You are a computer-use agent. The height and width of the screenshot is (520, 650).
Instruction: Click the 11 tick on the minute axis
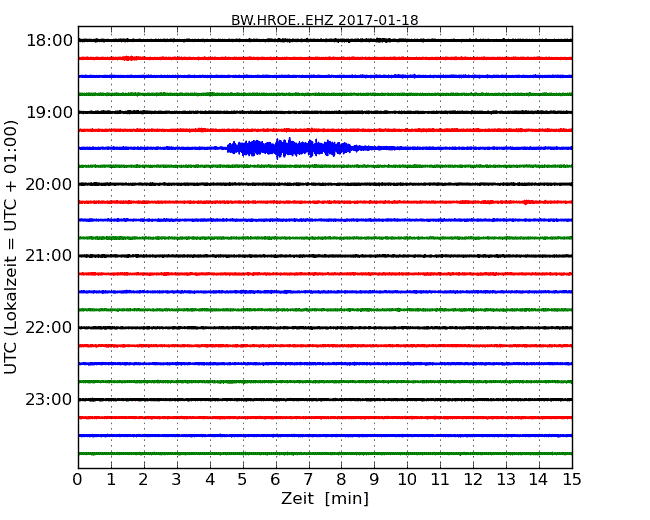click(x=440, y=480)
